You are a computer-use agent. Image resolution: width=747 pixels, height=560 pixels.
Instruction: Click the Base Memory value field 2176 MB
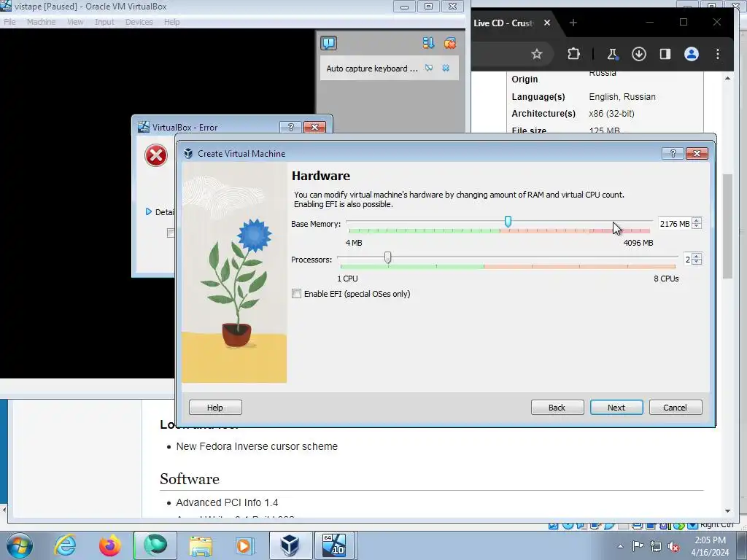675,223
